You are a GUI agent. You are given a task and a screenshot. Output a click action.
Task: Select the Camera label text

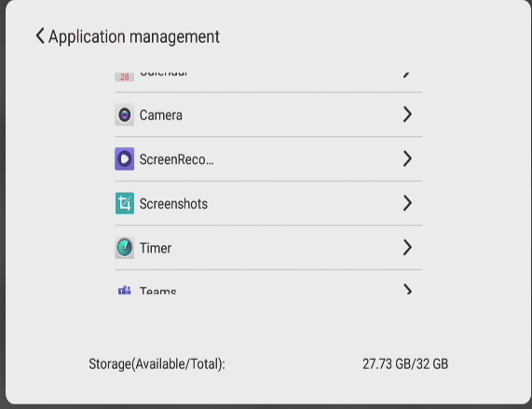[x=161, y=115]
